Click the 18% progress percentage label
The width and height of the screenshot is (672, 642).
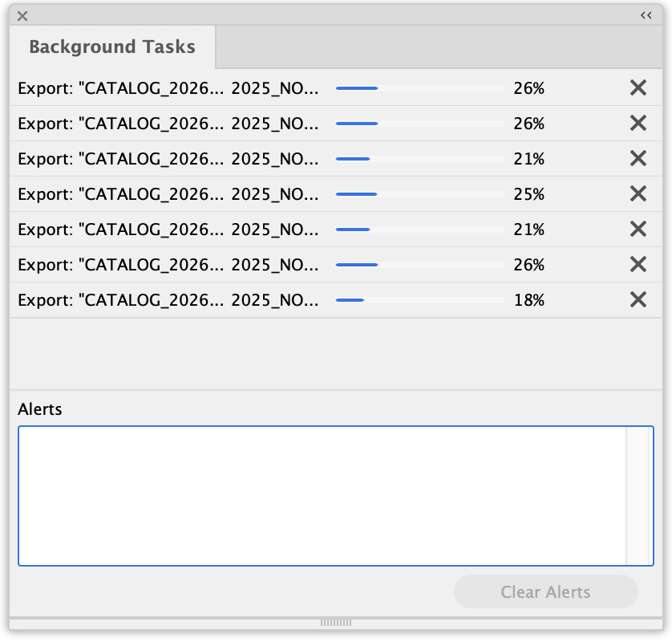[x=528, y=300]
